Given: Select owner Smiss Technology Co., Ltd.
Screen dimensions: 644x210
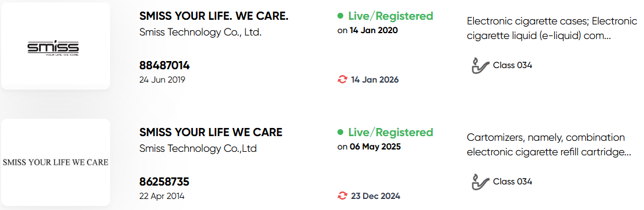Looking at the screenshot, I should coord(200,33).
